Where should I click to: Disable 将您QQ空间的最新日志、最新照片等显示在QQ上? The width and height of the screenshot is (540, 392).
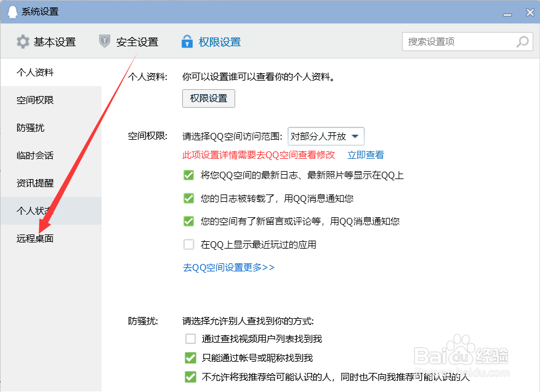189,175
